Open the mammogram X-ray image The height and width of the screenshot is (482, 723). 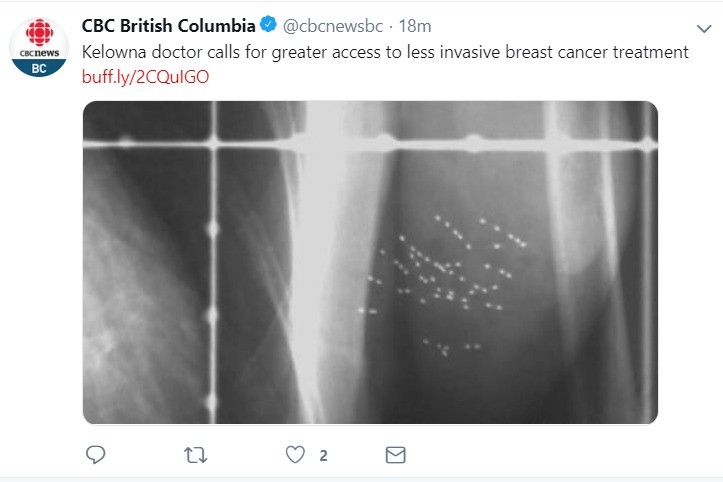pyautogui.click(x=369, y=262)
